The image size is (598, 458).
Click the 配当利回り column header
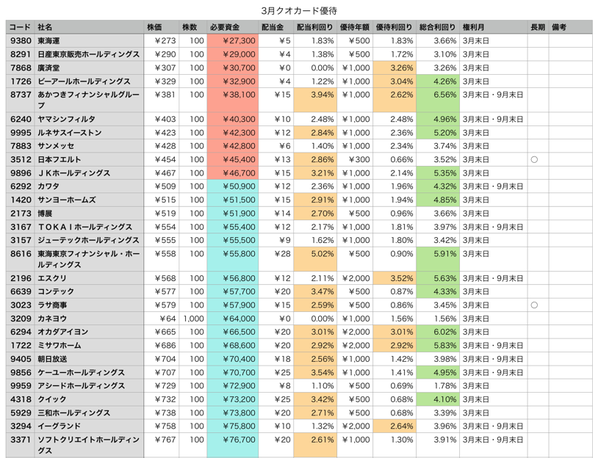click(x=315, y=27)
